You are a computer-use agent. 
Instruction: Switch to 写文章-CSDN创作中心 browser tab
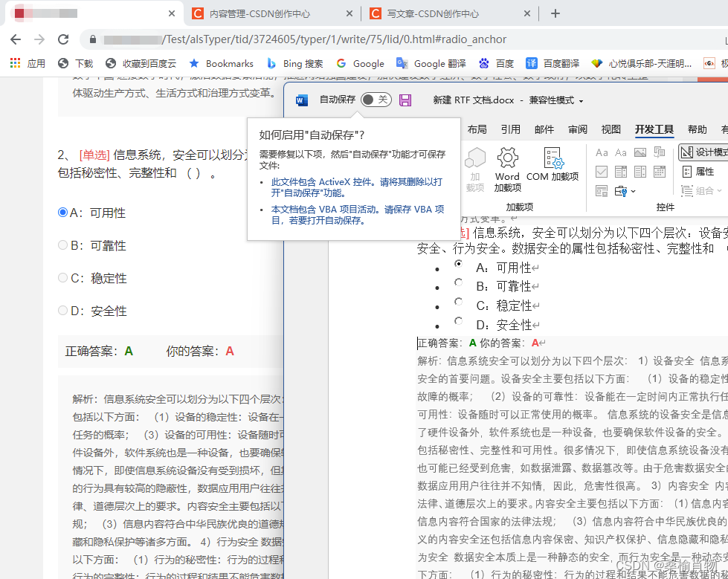click(449, 13)
